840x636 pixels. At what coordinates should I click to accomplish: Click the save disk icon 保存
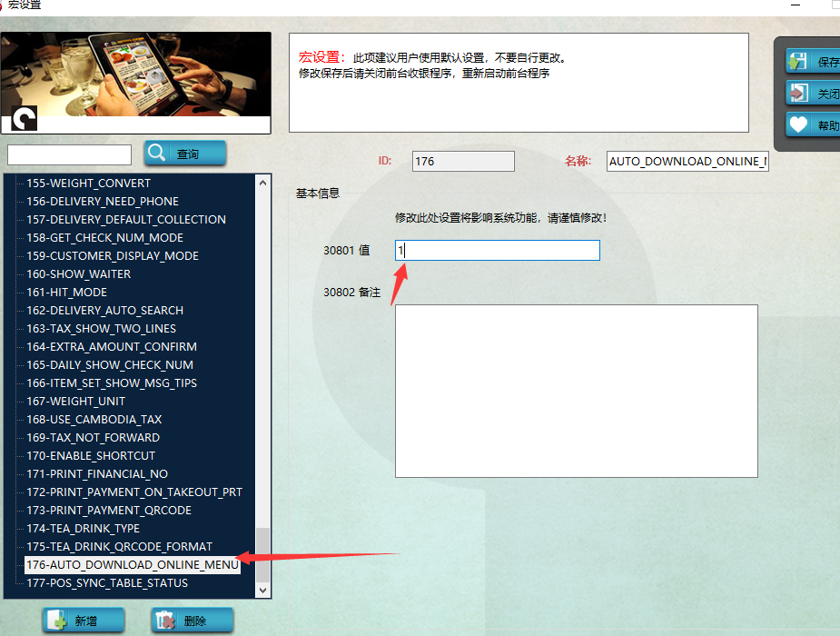click(797, 61)
